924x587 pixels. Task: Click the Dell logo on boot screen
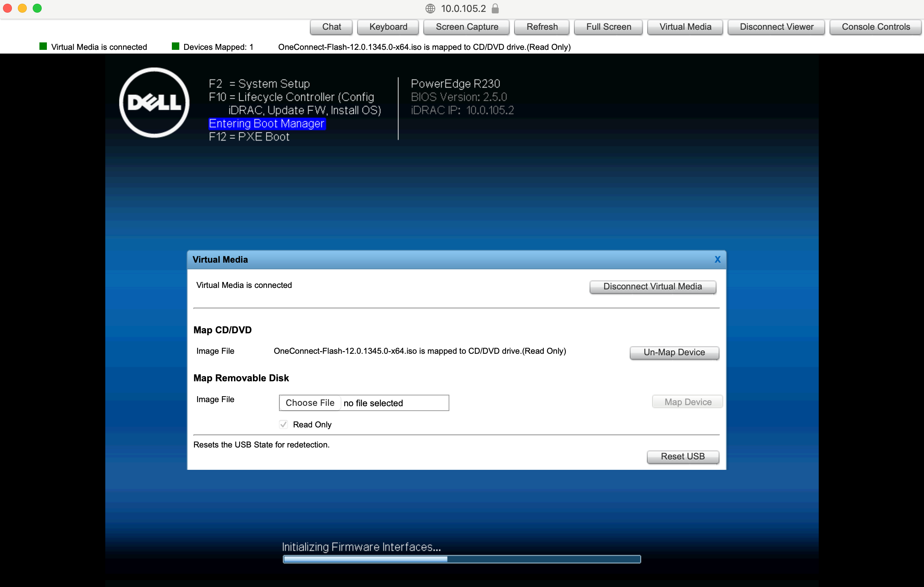pos(154,103)
